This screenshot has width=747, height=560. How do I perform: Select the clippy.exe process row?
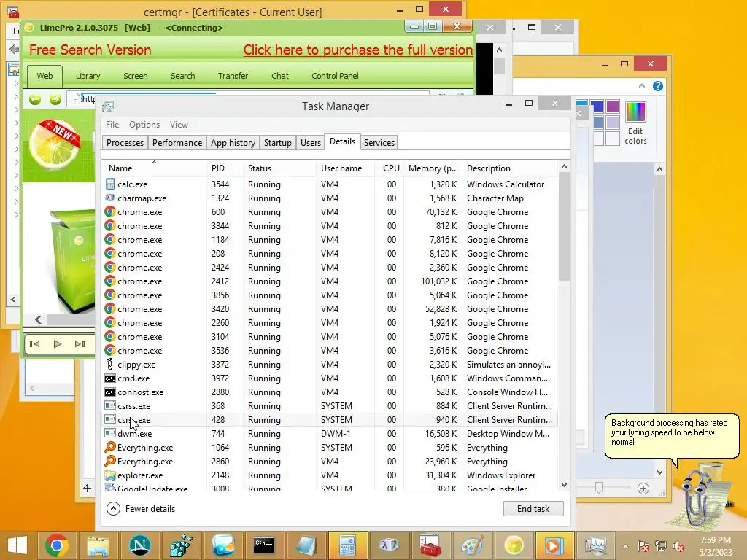coord(330,365)
